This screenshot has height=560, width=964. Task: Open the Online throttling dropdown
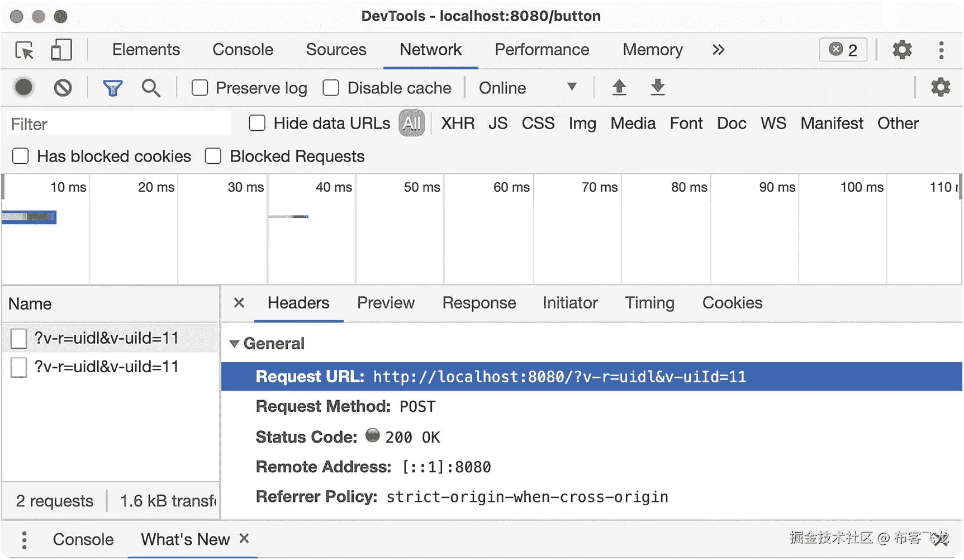527,88
